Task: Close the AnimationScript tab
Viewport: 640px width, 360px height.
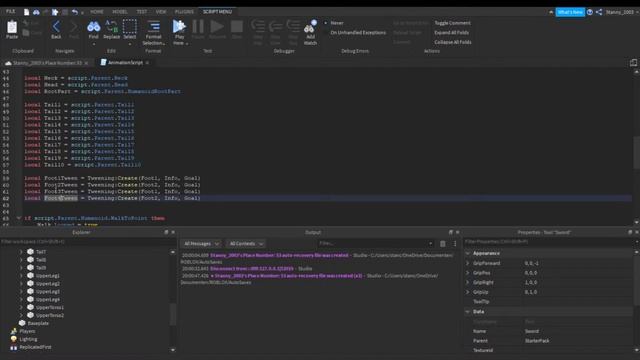Action: 147,63
